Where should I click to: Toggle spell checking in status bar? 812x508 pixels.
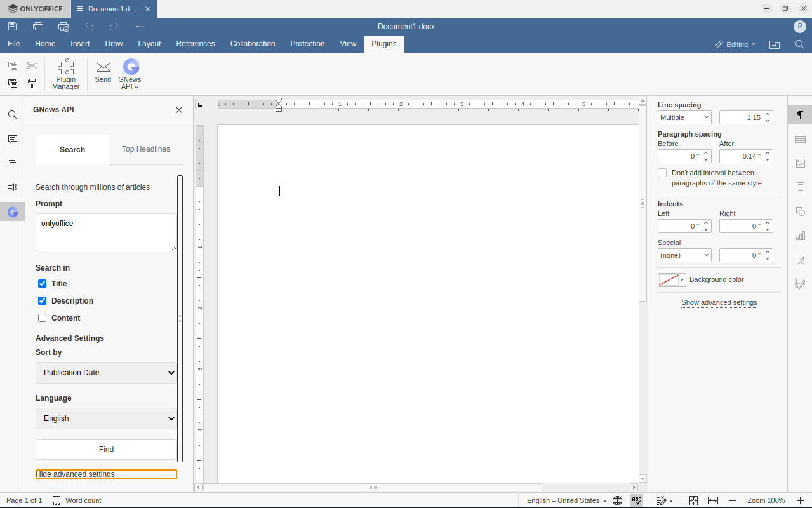637,500
